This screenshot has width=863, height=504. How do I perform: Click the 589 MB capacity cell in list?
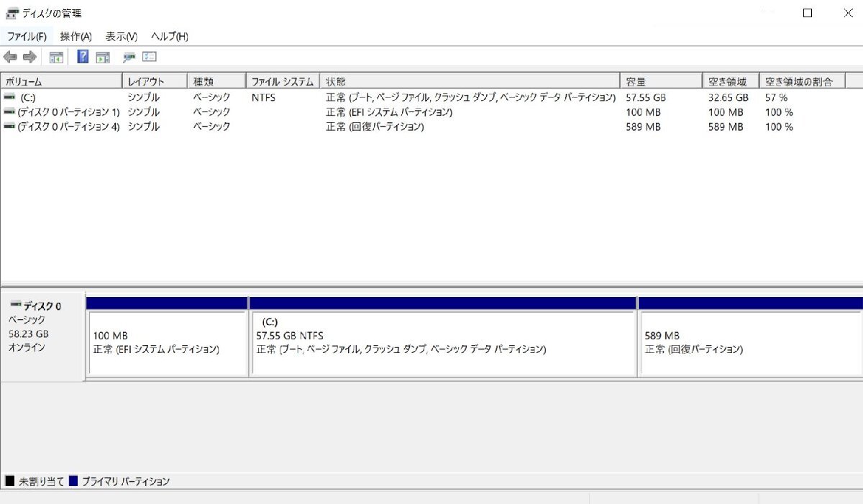point(643,127)
